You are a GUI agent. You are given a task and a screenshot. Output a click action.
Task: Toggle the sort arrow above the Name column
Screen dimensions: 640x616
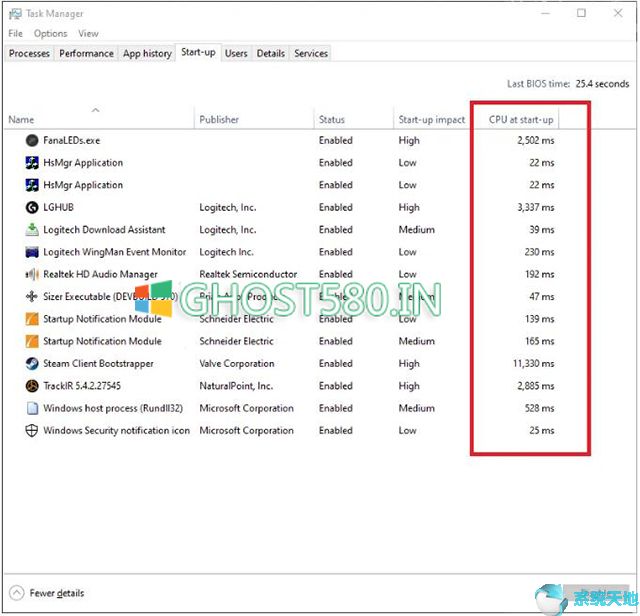click(x=96, y=110)
